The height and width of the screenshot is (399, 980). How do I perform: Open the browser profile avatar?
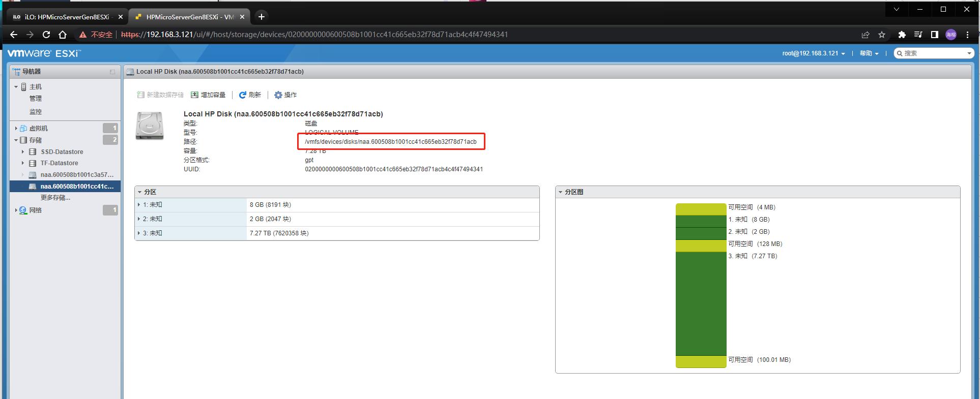click(950, 35)
